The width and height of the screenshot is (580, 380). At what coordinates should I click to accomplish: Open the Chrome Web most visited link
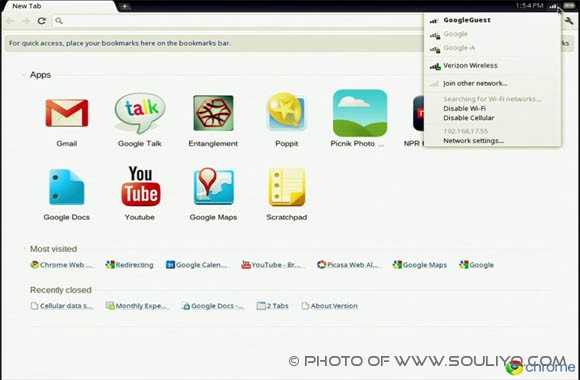pos(61,265)
